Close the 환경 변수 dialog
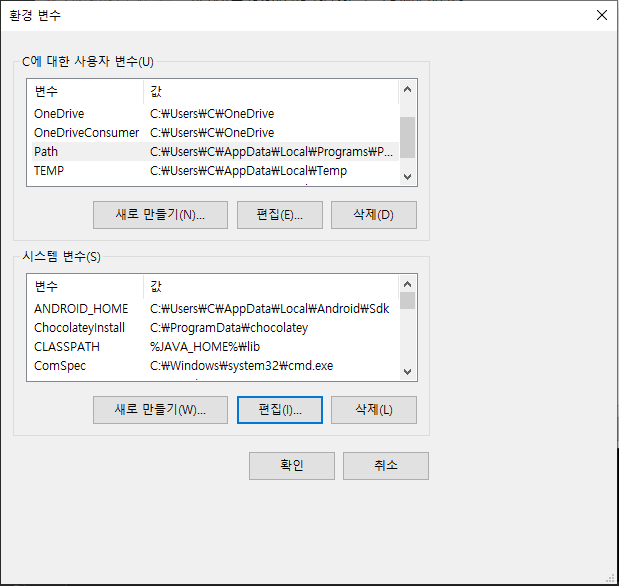619x586 pixels. (x=601, y=15)
